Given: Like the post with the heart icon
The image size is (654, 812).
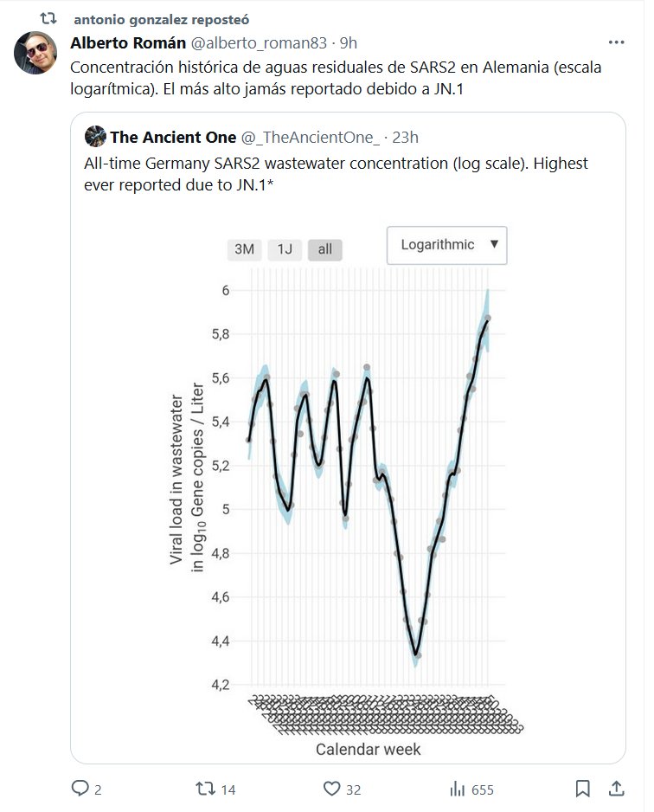Looking at the screenshot, I should click(331, 789).
